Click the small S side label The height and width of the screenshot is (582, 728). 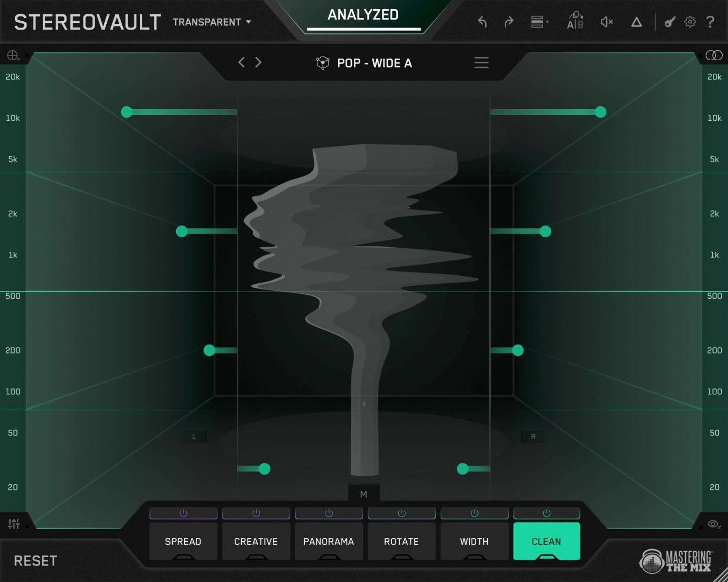tap(364, 404)
